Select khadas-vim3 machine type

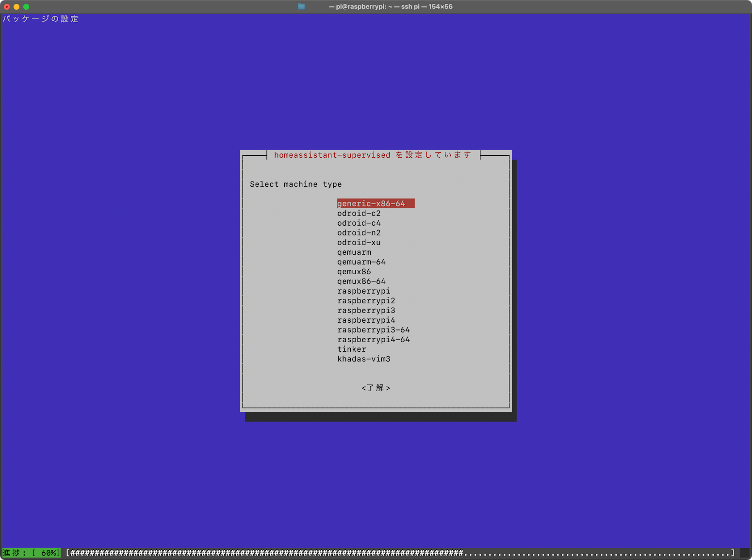pyautogui.click(x=364, y=359)
